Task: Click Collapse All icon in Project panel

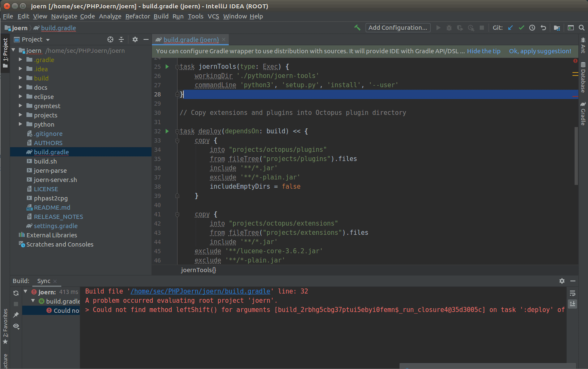Action: (121, 39)
